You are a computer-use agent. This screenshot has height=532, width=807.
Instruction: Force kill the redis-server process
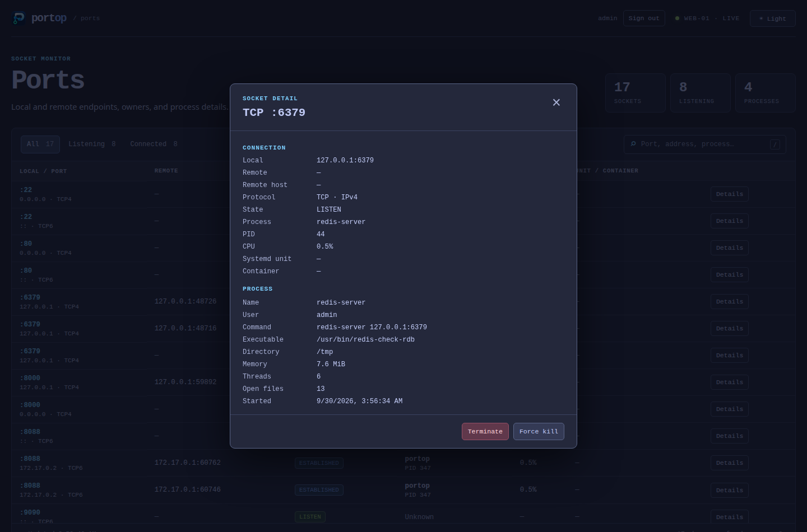[x=539, y=431]
